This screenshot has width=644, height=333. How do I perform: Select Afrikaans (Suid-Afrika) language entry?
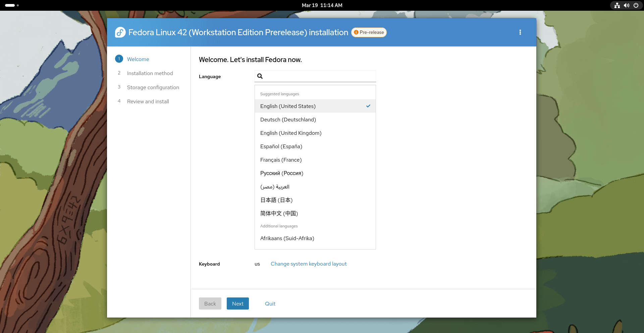pos(287,238)
